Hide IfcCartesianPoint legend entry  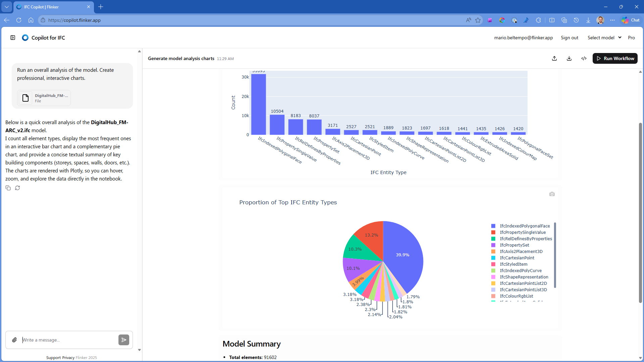pos(517,258)
